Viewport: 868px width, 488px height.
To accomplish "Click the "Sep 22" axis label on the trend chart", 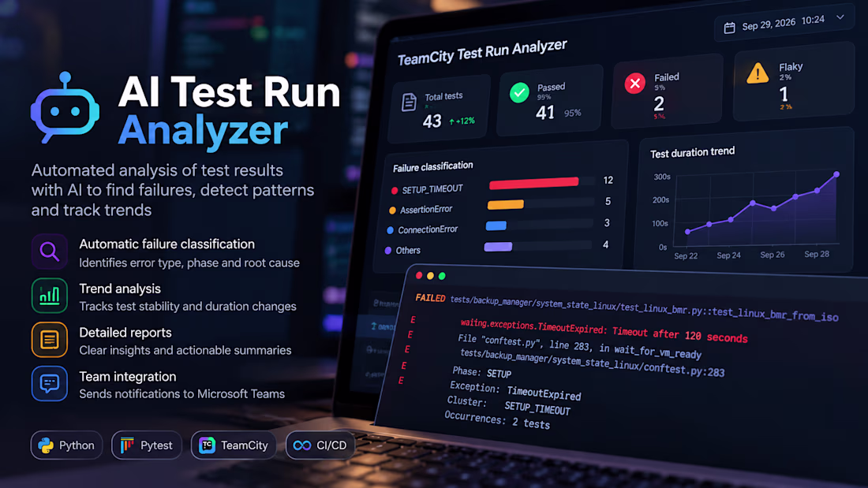I will (686, 255).
